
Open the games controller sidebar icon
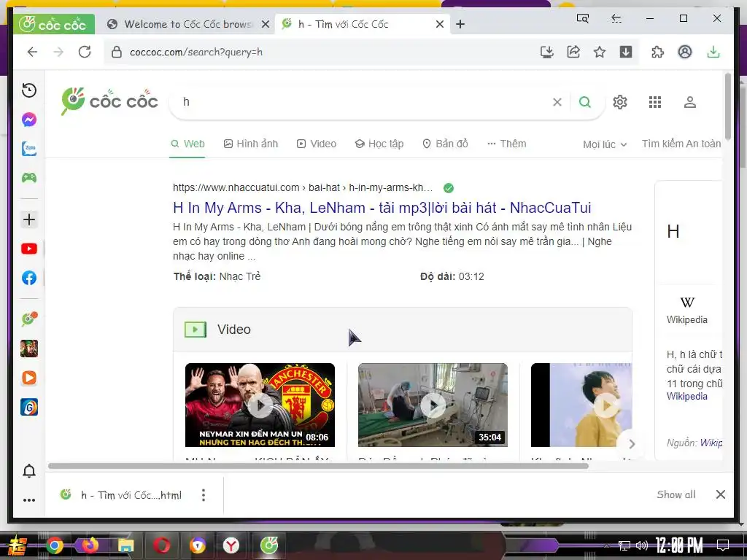(x=29, y=178)
